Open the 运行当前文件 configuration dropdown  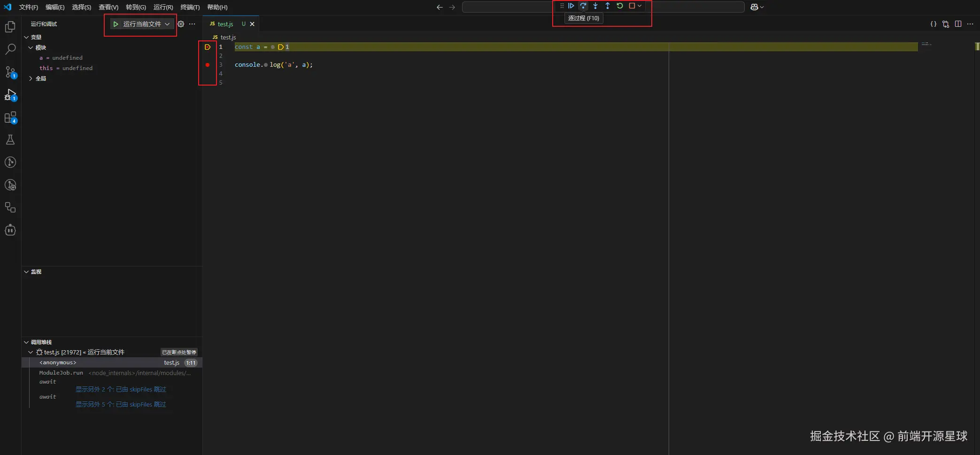pyautogui.click(x=167, y=24)
